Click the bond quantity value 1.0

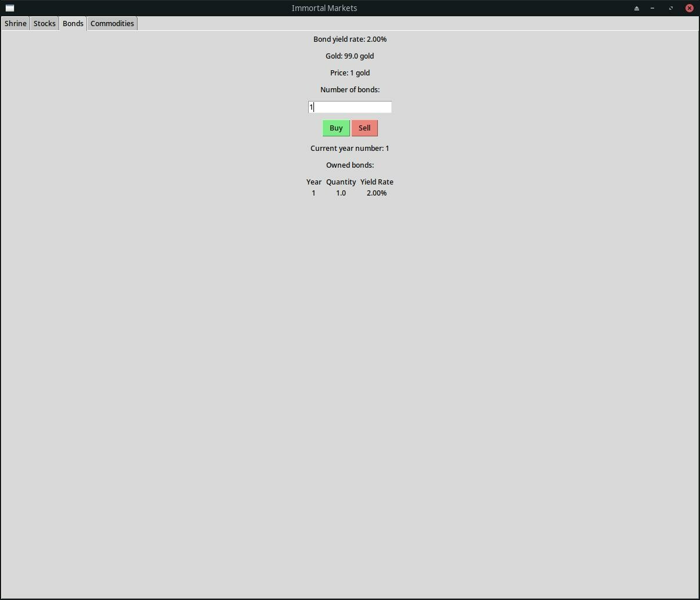pyautogui.click(x=341, y=193)
